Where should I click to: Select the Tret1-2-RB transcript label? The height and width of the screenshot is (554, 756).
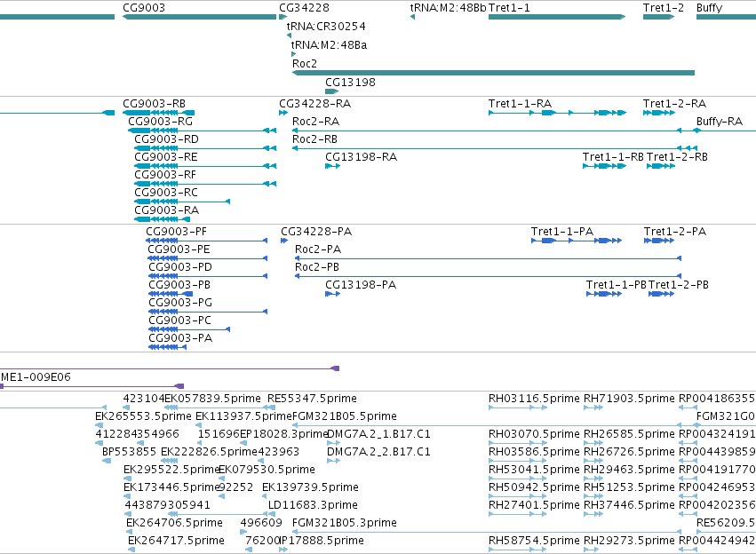pyautogui.click(x=677, y=157)
